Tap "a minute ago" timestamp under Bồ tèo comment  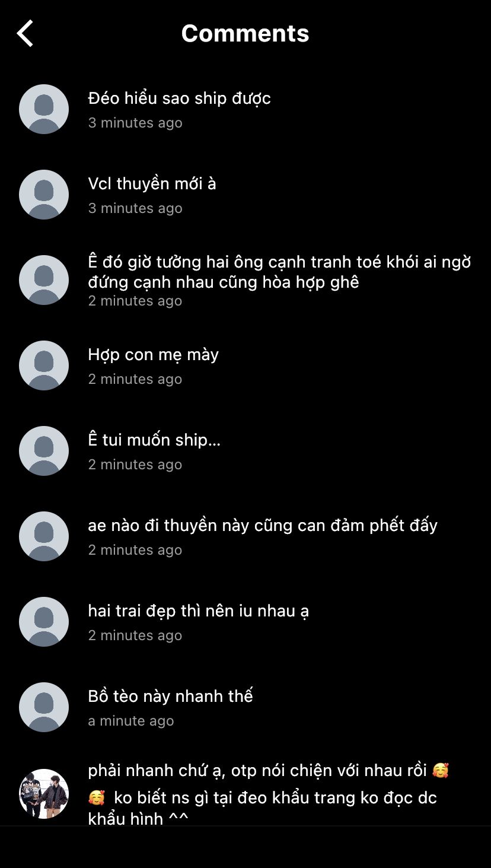[131, 721]
